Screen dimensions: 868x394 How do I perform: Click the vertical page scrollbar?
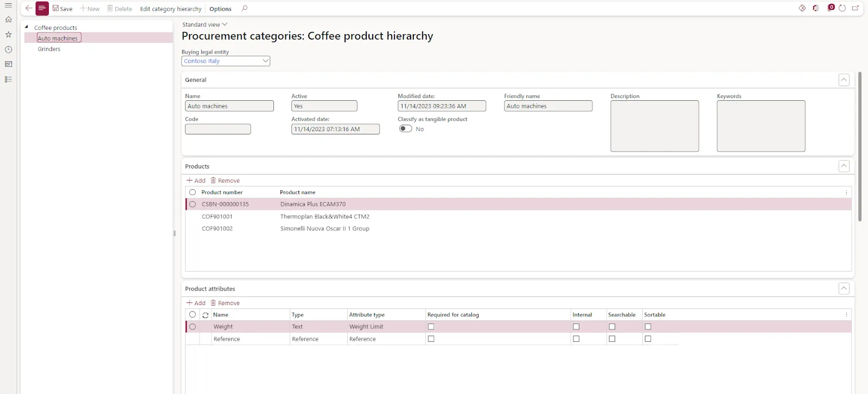[859, 146]
